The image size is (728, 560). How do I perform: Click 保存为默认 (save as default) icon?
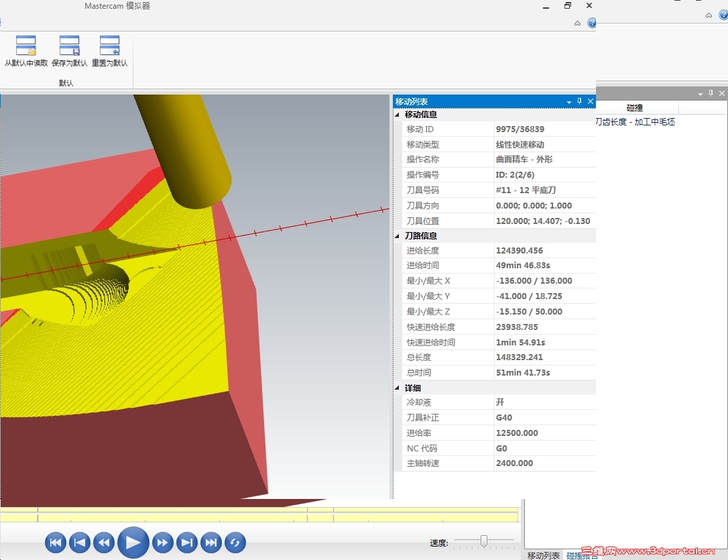69,46
